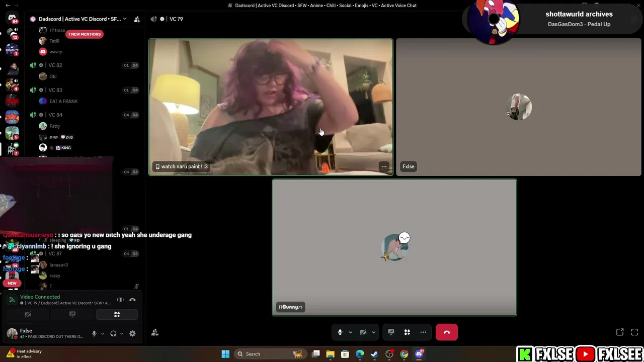Open microphone input options arrow in call bar
644x362 pixels.
350,332
